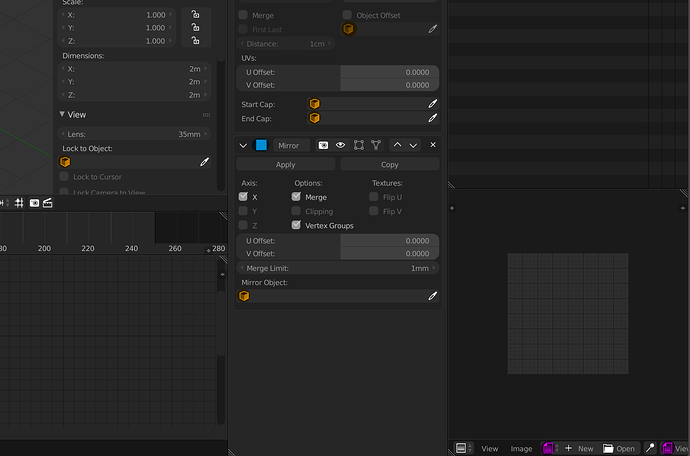Move Mirror modifier up in stack
The width and height of the screenshot is (690, 456).
click(x=397, y=145)
